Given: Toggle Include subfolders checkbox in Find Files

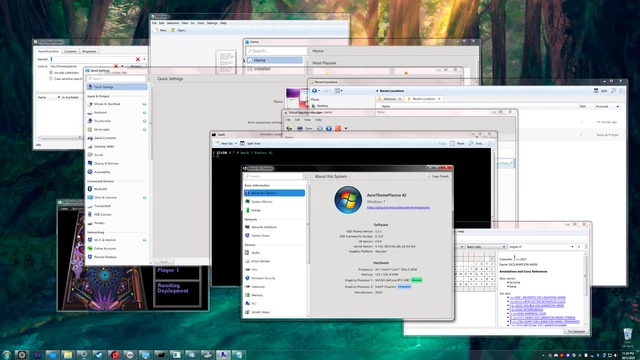Looking at the screenshot, I should pyautogui.click(x=51, y=73).
